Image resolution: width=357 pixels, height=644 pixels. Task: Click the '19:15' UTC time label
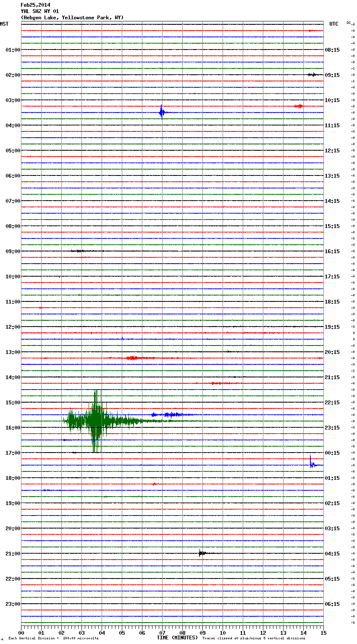pyautogui.click(x=332, y=327)
